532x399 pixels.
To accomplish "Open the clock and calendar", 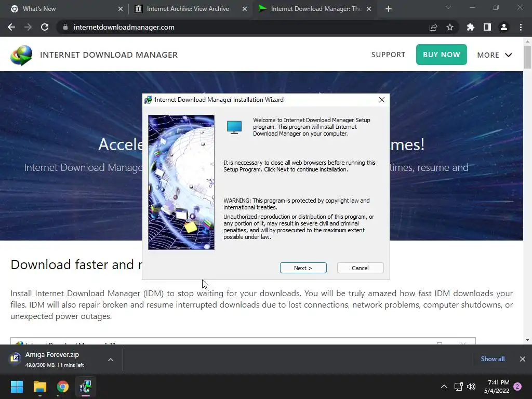I will 497,387.
